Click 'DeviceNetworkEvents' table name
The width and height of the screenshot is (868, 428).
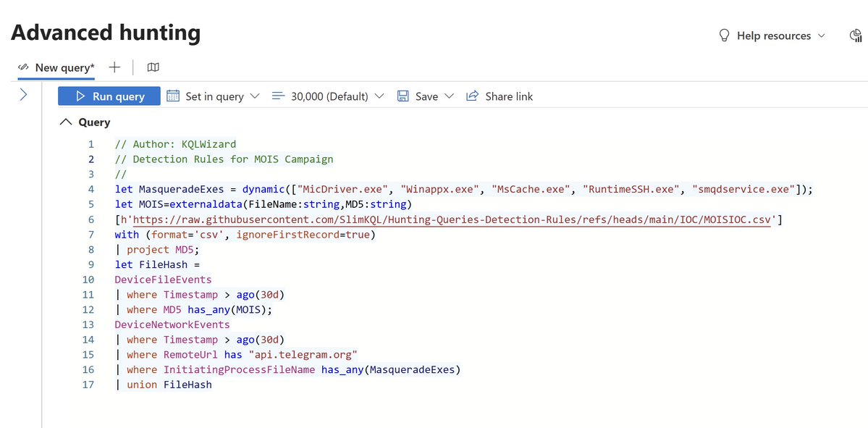pos(172,324)
